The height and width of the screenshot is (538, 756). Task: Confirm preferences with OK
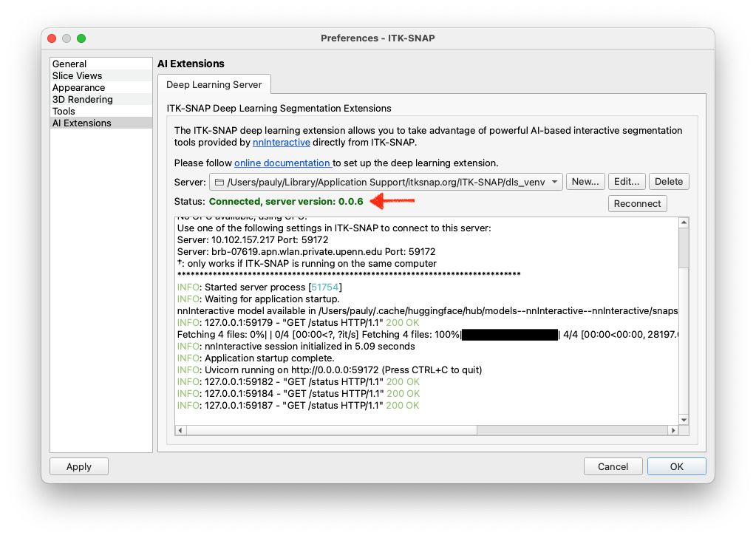[x=676, y=466]
